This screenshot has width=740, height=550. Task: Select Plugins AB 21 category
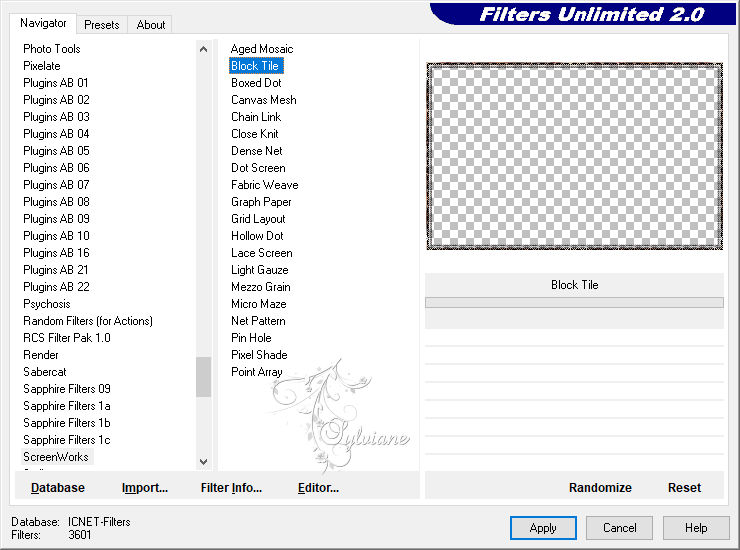(x=56, y=270)
